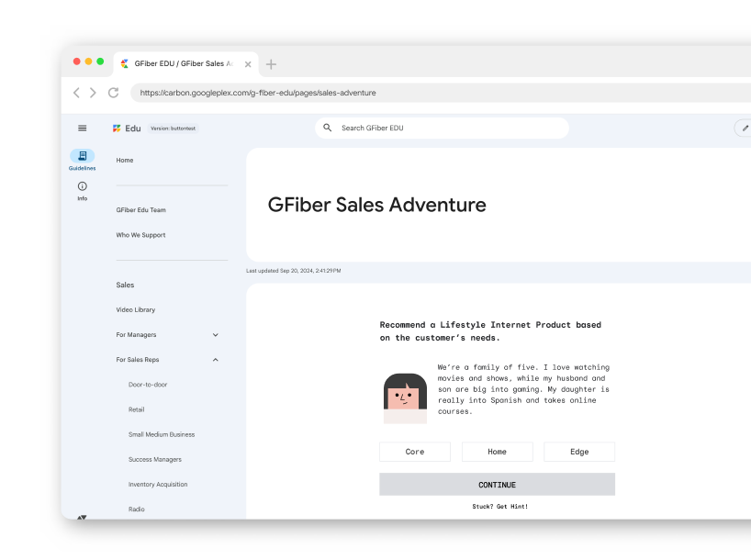Go back with browser back arrow

[x=76, y=93]
